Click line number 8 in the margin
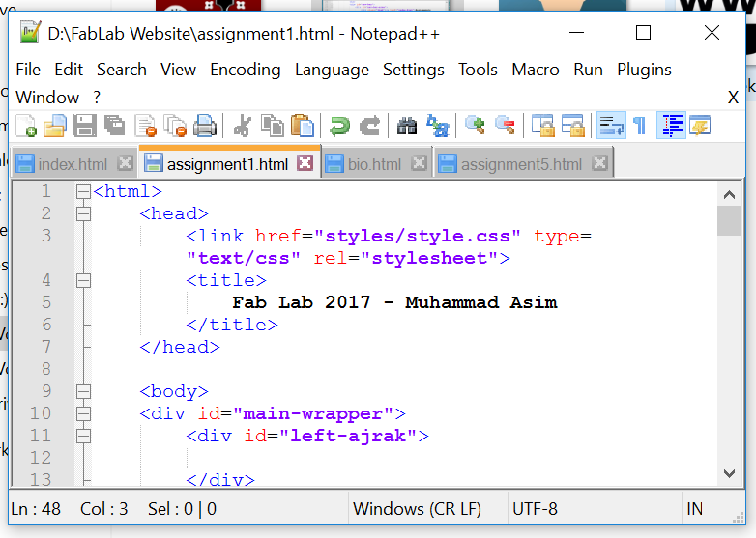 click(46, 368)
